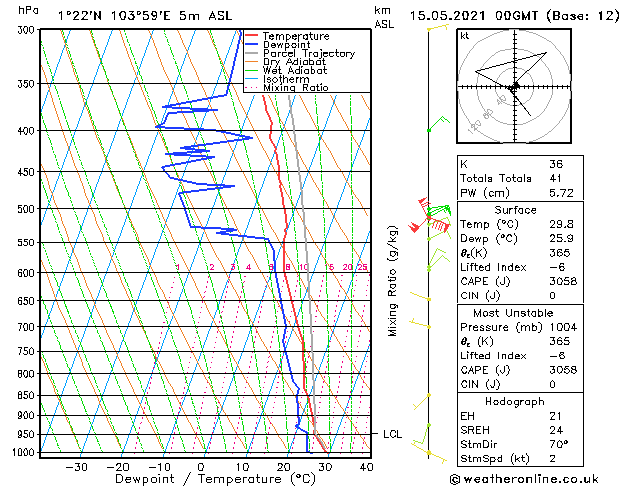
Task: Click the 0 temperature axis label
Action: (x=201, y=467)
